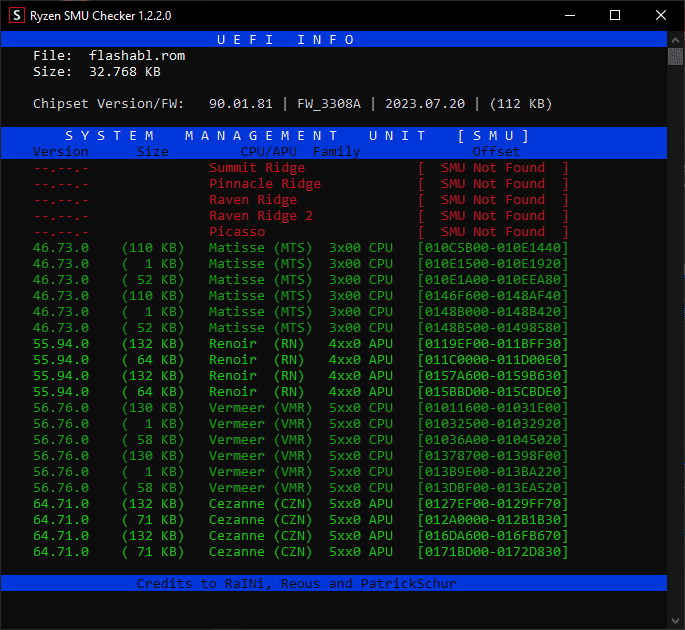The image size is (685, 630).
Task: Click the Pinnacle Ridge row name
Action: coord(265,183)
